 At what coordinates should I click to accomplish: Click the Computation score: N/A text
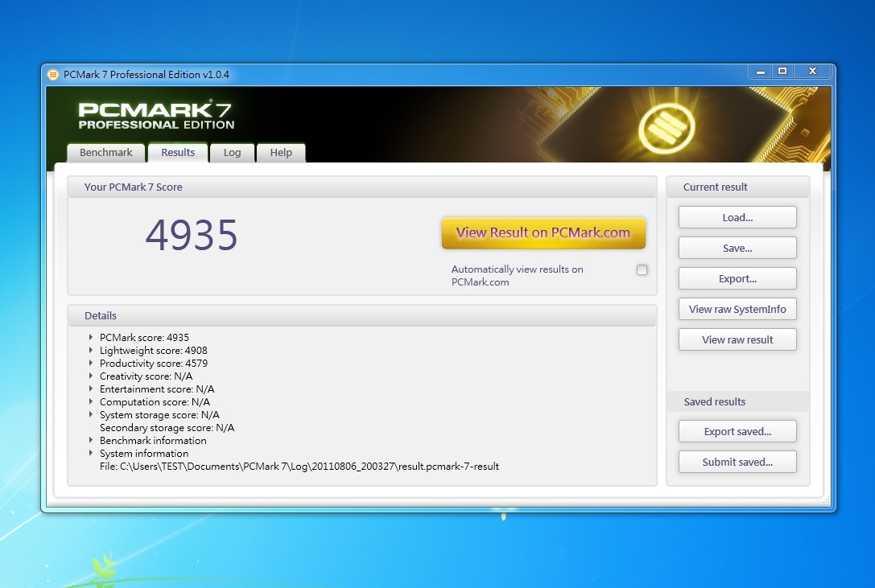[155, 401]
